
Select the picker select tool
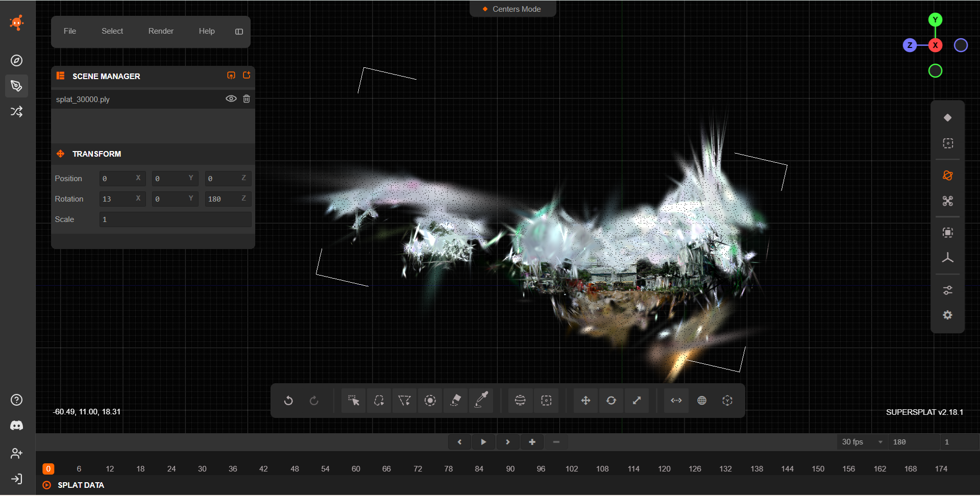(x=353, y=401)
